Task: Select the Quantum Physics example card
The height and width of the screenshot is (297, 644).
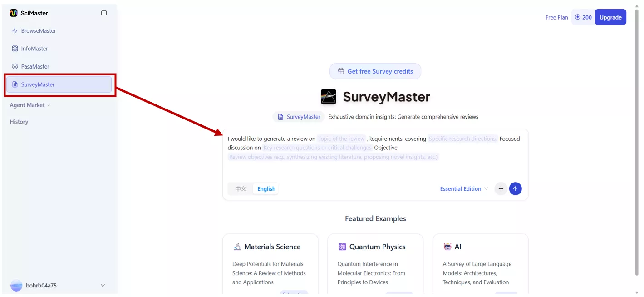Action: click(375, 263)
